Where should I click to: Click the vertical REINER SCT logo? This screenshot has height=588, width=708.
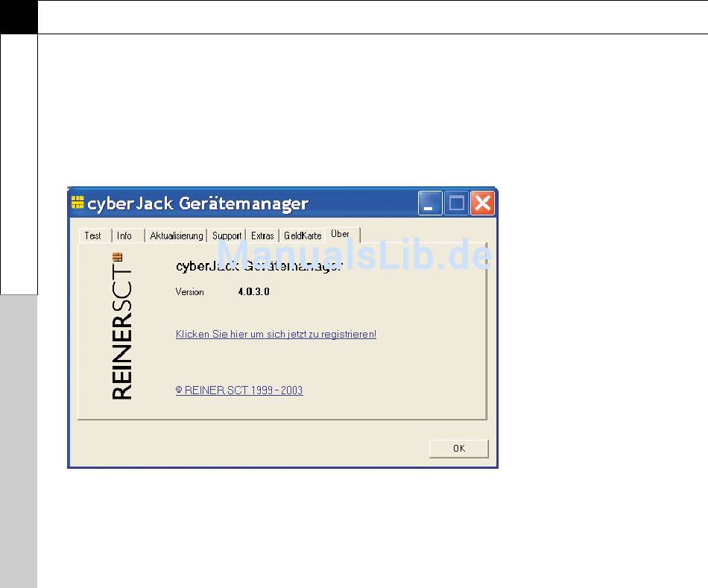[x=121, y=326]
